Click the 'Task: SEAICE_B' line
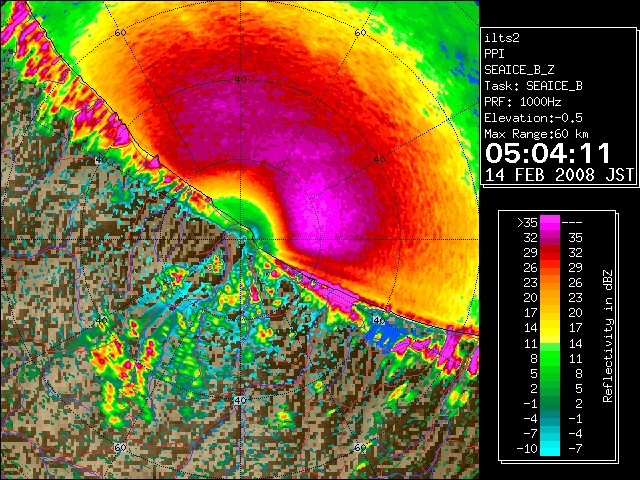The width and height of the screenshot is (640, 480). click(x=533, y=86)
